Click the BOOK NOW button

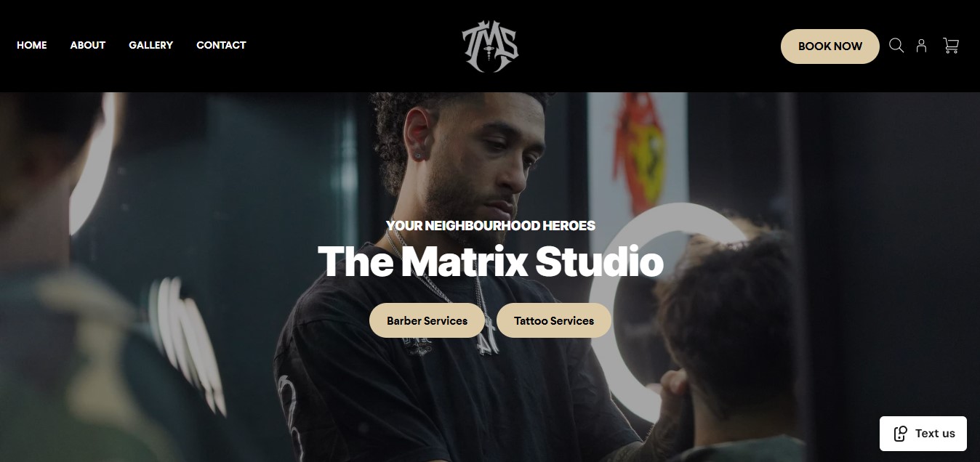click(830, 46)
